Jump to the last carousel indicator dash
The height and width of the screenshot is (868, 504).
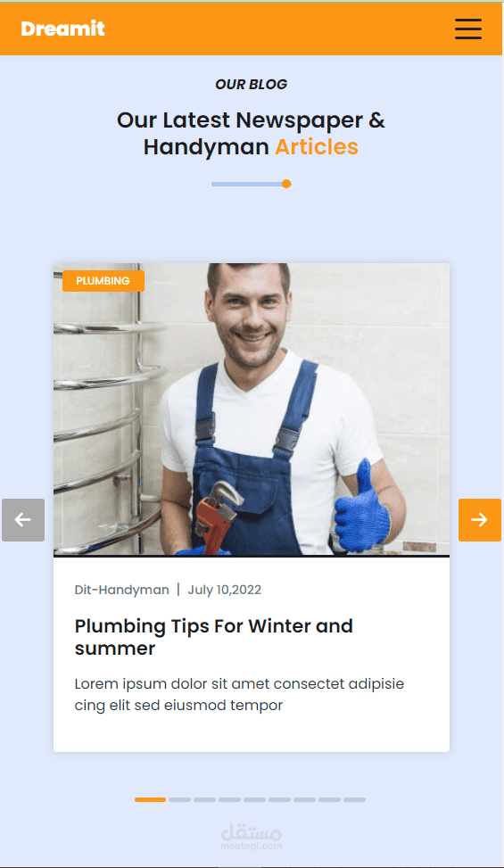tap(354, 799)
